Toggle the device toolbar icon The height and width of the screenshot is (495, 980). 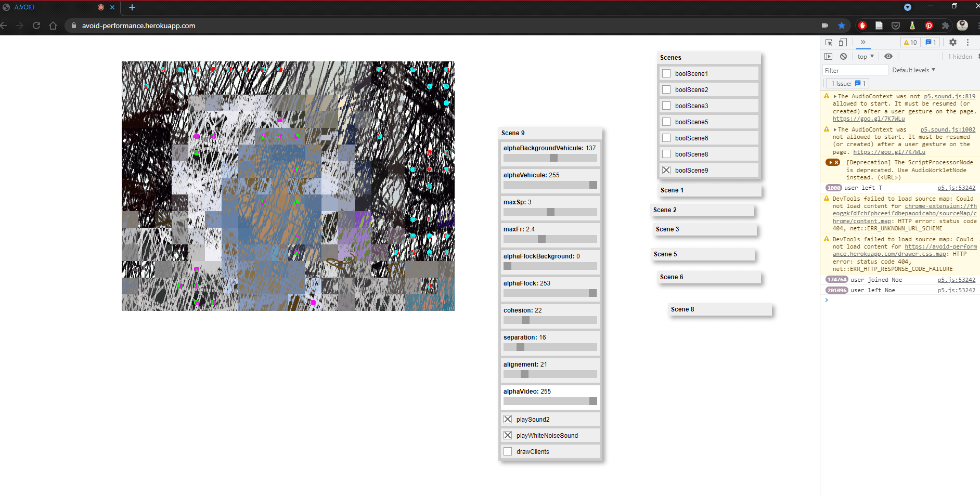pyautogui.click(x=843, y=43)
